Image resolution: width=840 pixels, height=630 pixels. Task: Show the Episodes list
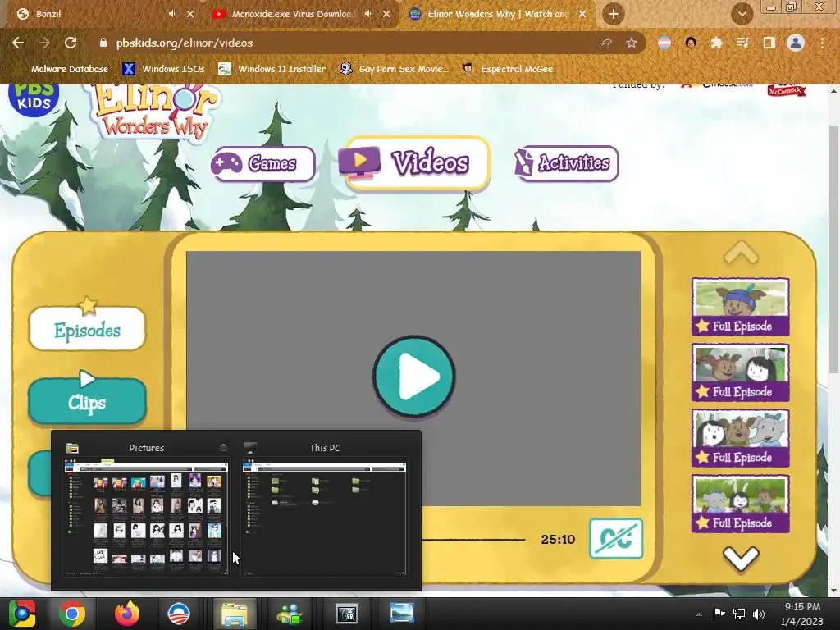pyautogui.click(x=87, y=328)
